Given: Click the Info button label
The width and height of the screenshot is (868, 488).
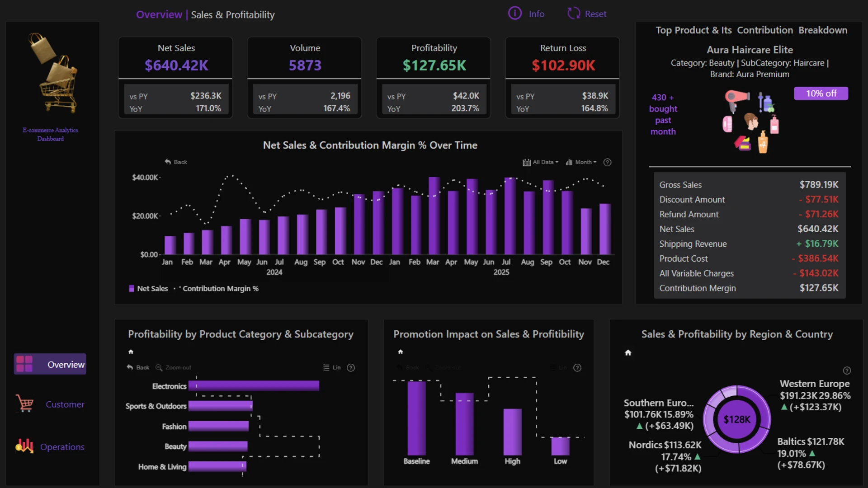Looking at the screenshot, I should tap(537, 14).
